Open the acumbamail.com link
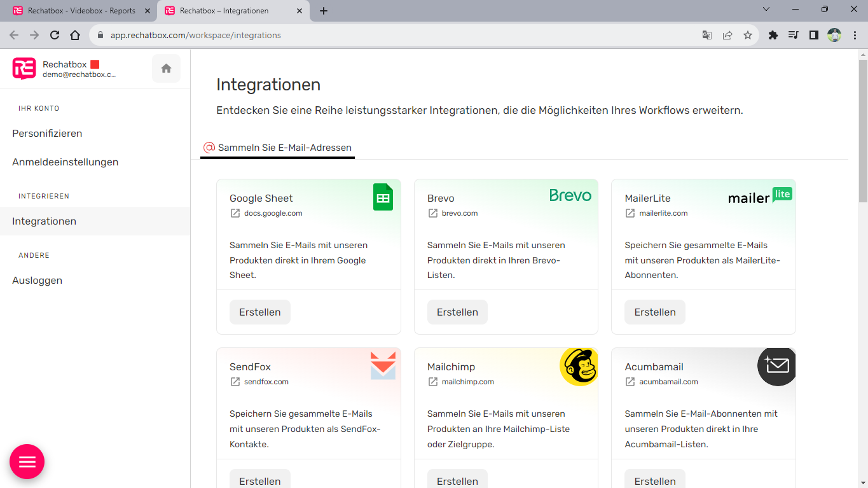868x488 pixels. (668, 382)
